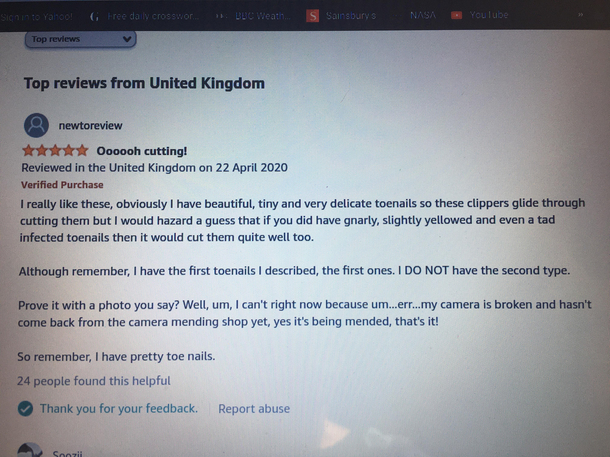Click the YouTube red play icon
Screen dimensions: 610x457
[x=456, y=15]
